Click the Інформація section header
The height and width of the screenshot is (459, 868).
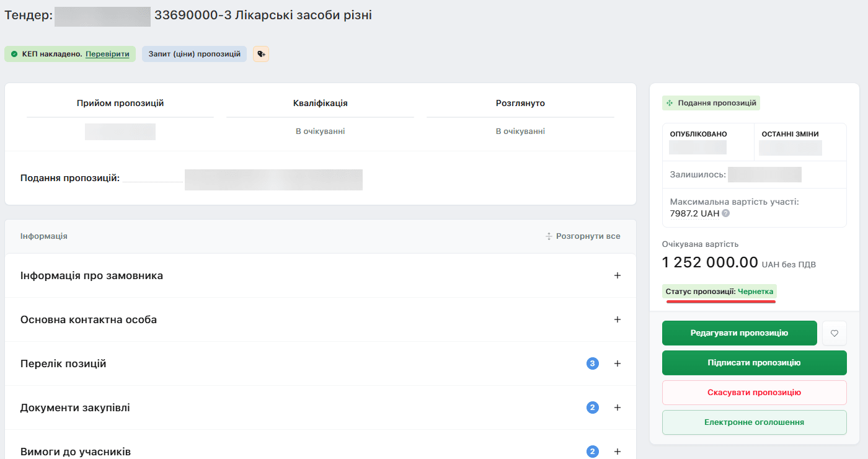[x=44, y=236]
